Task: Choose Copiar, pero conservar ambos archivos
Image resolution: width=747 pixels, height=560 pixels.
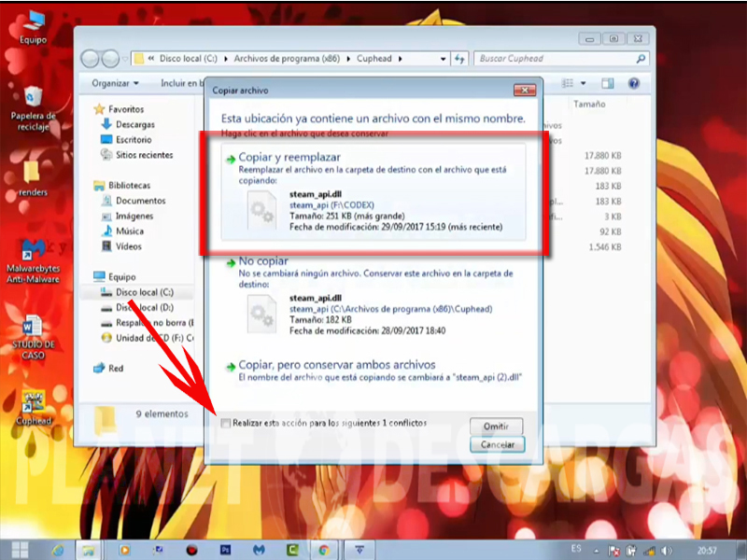Action: pyautogui.click(x=373, y=371)
